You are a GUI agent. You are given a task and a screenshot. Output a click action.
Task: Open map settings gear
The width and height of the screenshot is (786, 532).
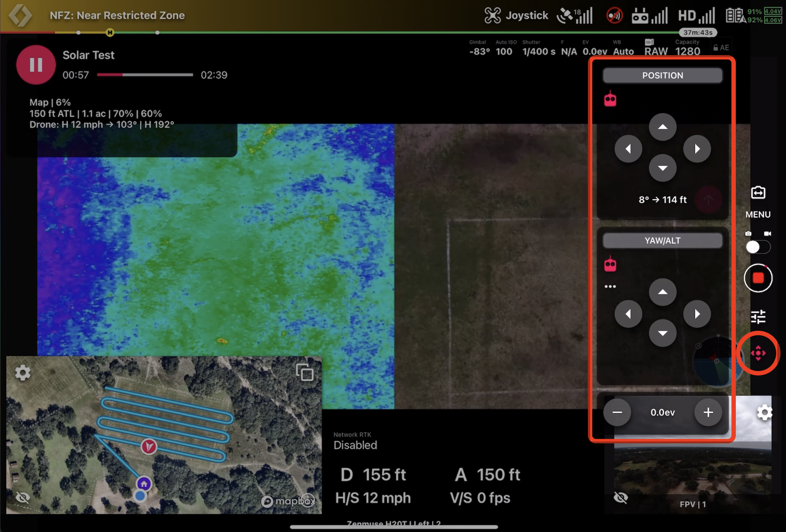click(22, 373)
